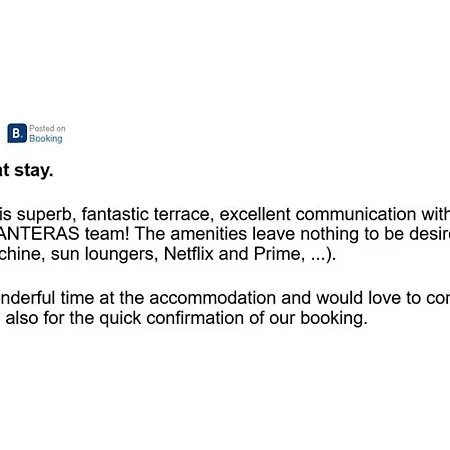Select the bold review title ending in 'stay.'

[26, 171]
